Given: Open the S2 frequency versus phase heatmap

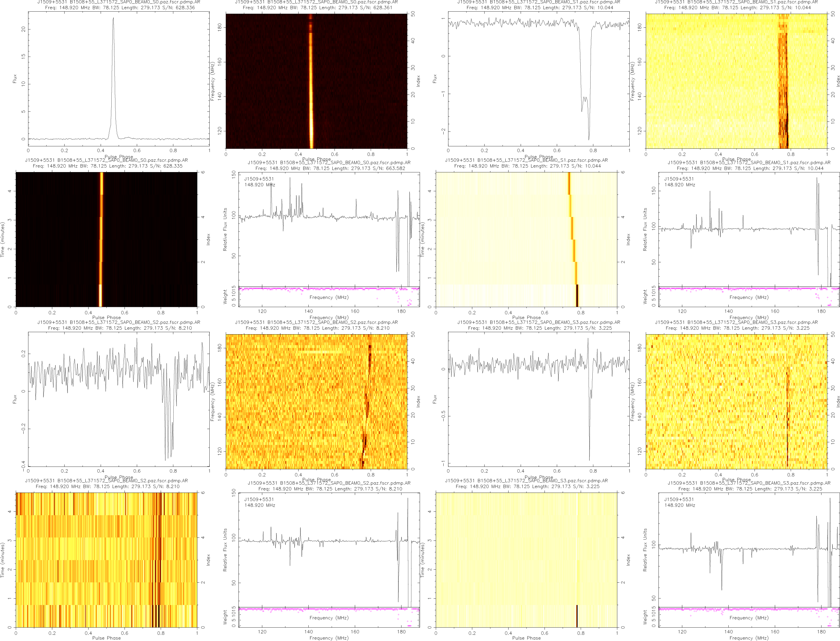Looking at the screenshot, I should click(x=316, y=401).
